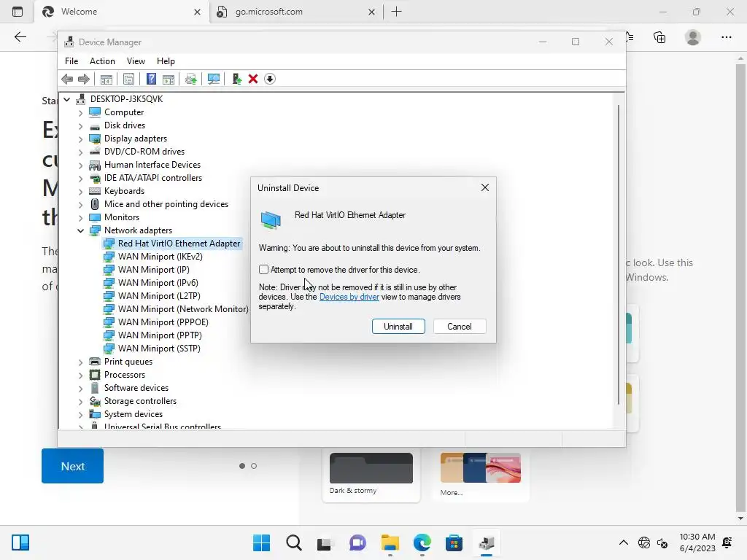The height and width of the screenshot is (560, 747).
Task: Close the Uninstall Device dialog
Action: 485,187
